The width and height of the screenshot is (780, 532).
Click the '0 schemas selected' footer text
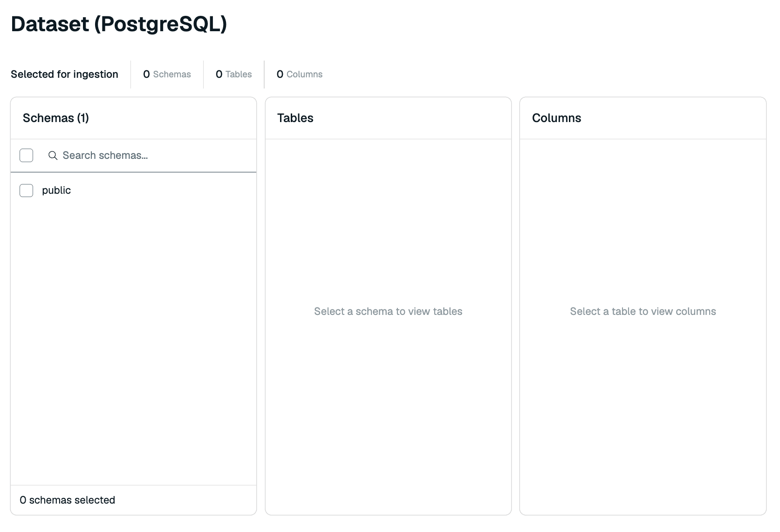[68, 500]
